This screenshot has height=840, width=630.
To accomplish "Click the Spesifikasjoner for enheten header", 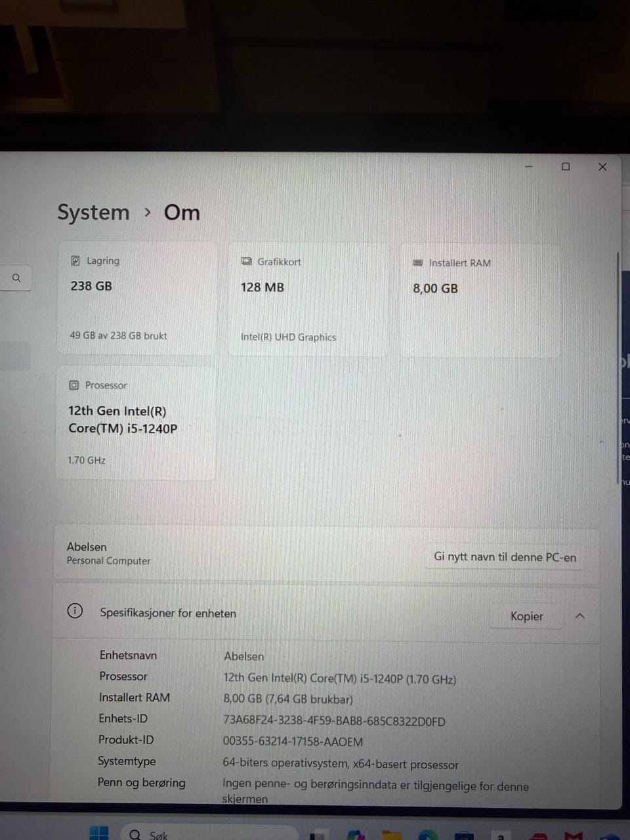I will (x=168, y=613).
